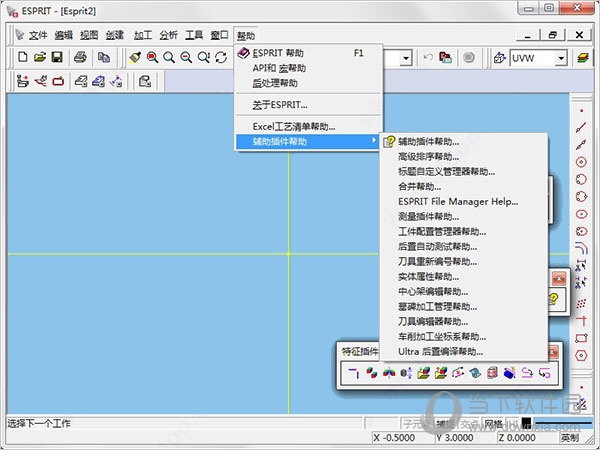This screenshot has height=450, width=600.
Task: Click the blue cylinder icon in 特征插件
Action: pyautogui.click(x=510, y=372)
